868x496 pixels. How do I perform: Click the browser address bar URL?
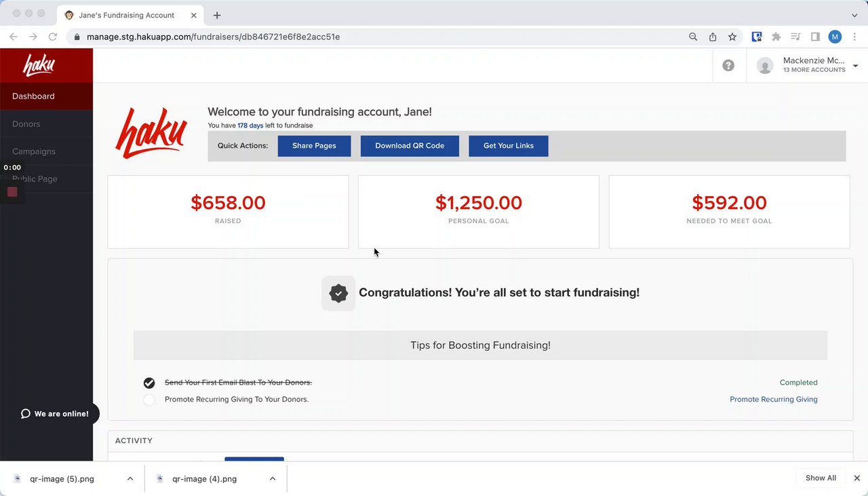[213, 37]
